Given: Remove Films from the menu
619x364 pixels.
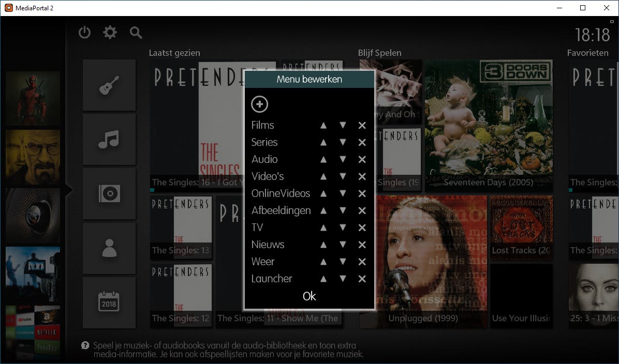Looking at the screenshot, I should pos(362,126).
